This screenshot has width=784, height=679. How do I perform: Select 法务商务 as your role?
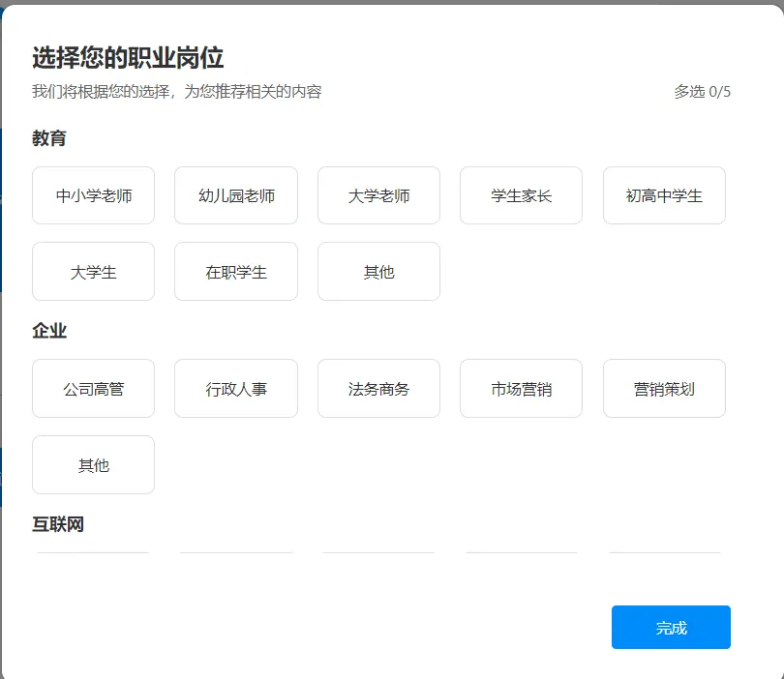click(378, 388)
